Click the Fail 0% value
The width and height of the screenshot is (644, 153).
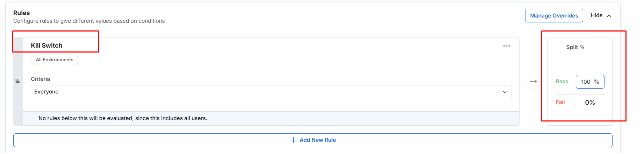(x=590, y=103)
